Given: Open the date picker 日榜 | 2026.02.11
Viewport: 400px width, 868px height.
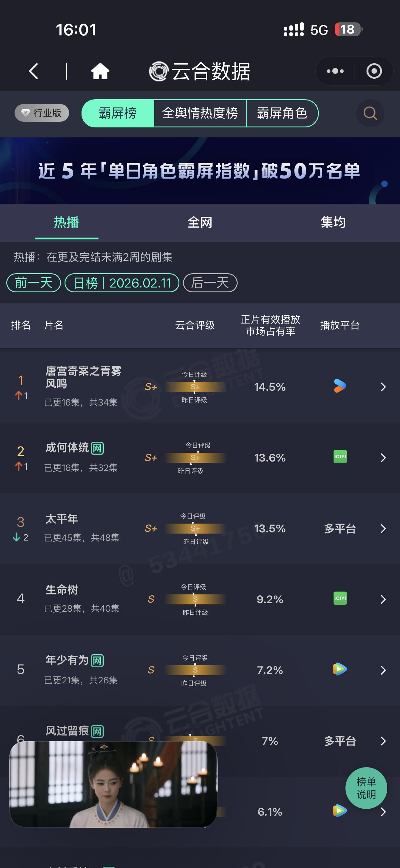Looking at the screenshot, I should point(122,283).
